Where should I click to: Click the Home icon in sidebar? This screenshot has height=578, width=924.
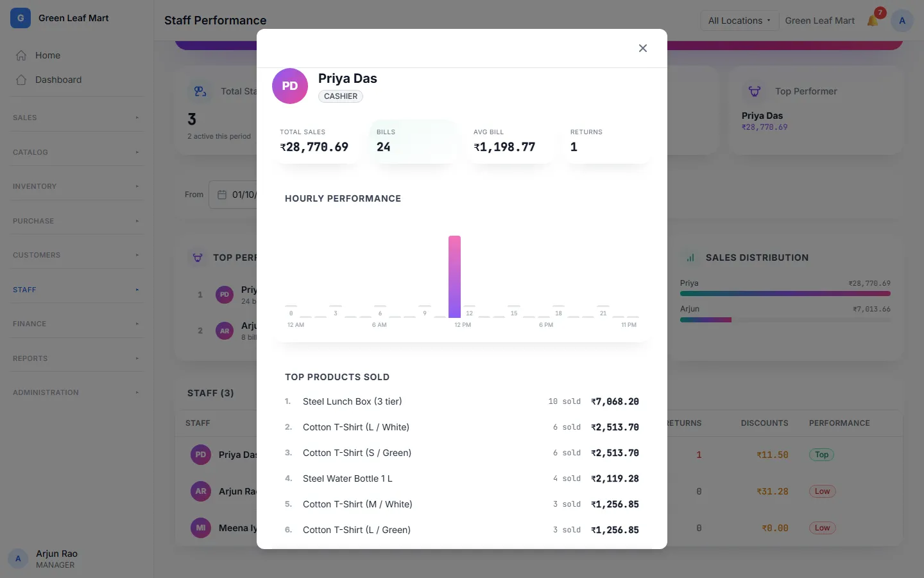click(x=21, y=55)
